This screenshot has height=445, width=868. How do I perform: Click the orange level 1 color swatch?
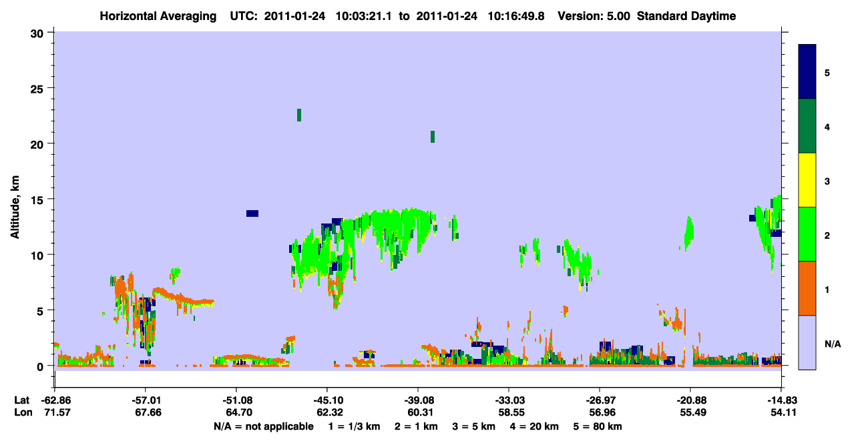click(807, 288)
